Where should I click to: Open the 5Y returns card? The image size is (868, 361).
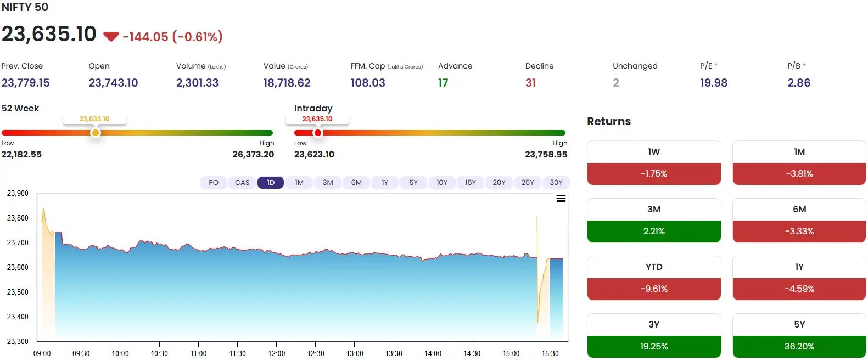tap(799, 336)
